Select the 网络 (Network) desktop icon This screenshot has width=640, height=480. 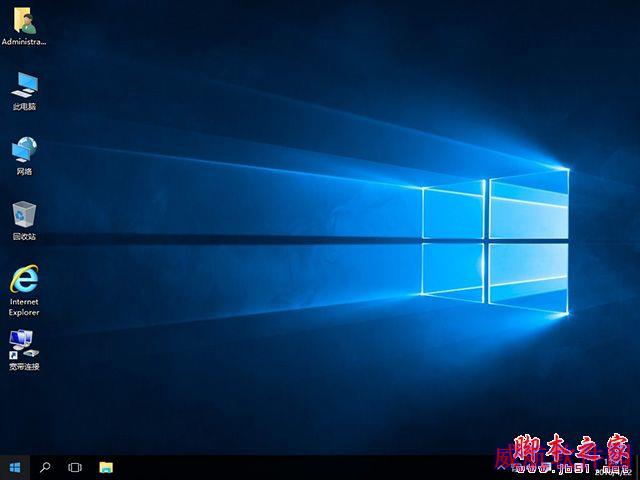pos(24,156)
